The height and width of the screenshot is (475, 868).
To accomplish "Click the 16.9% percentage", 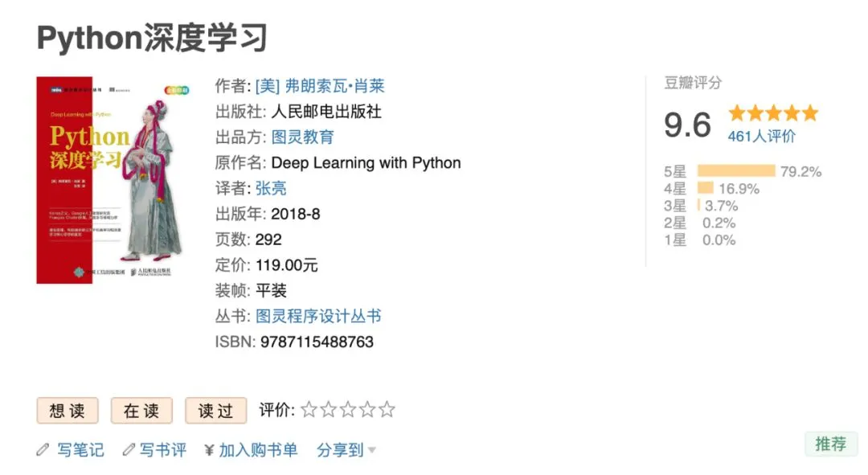I will click(739, 189).
